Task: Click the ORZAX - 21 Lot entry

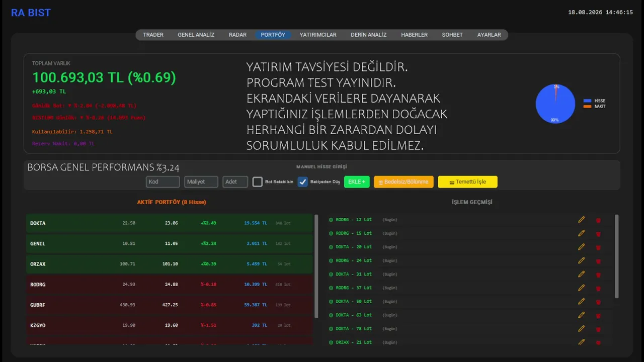Action: pos(354,342)
